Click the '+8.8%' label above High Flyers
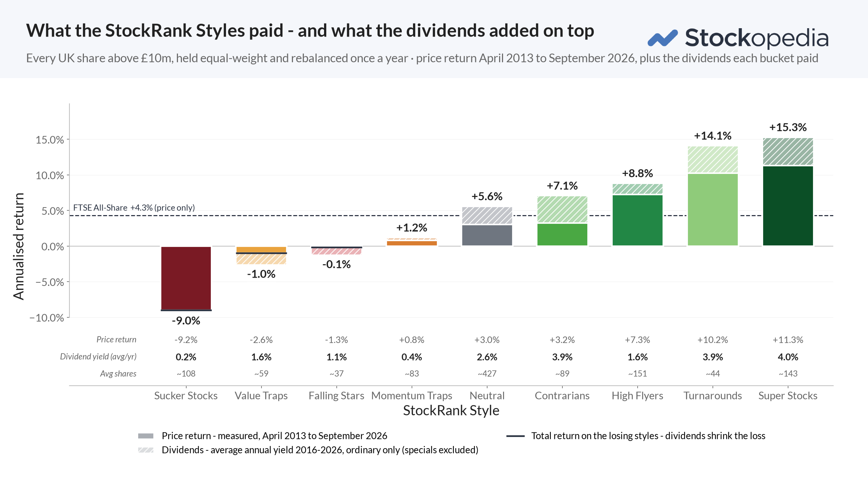The width and height of the screenshot is (868, 488). pyautogui.click(x=638, y=174)
